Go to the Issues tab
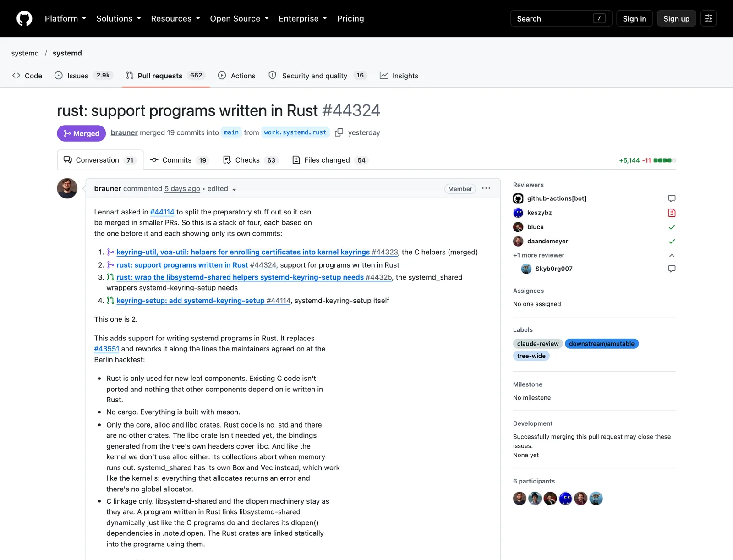This screenshot has width=733, height=560. 83,76
